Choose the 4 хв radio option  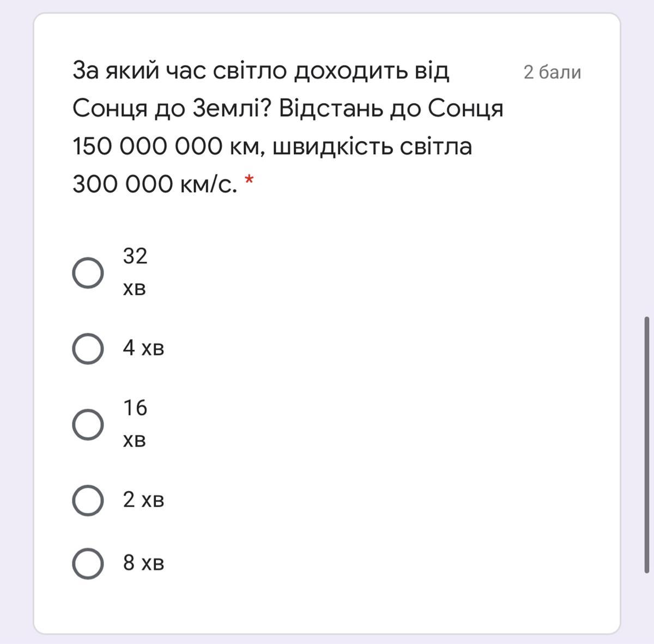pyautogui.click(x=88, y=348)
